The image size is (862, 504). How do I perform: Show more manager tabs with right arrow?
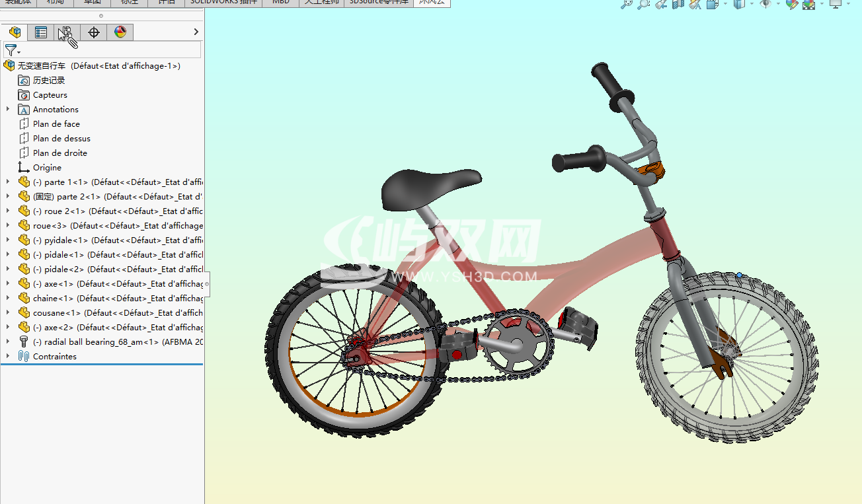tap(196, 32)
